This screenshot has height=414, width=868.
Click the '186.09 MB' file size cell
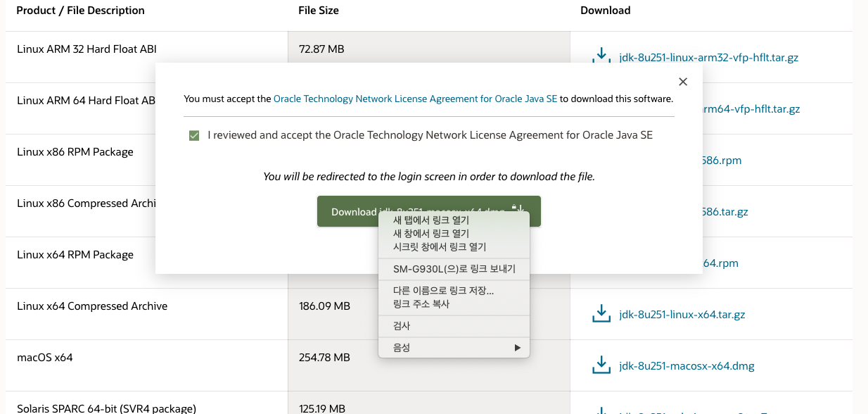click(324, 306)
